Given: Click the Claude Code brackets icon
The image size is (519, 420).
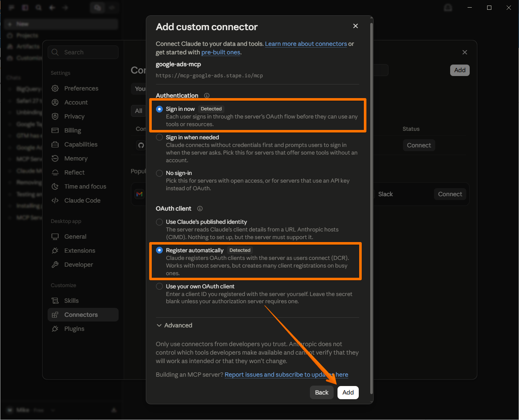Looking at the screenshot, I should 55,200.
